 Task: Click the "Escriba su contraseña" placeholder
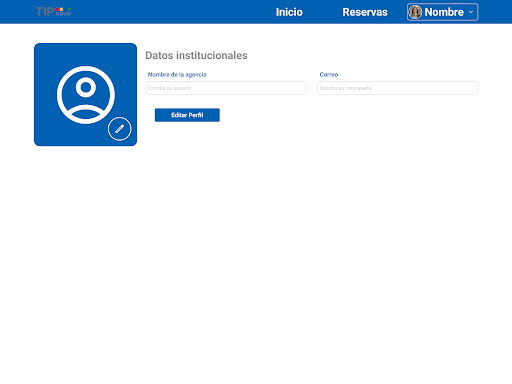click(345, 88)
